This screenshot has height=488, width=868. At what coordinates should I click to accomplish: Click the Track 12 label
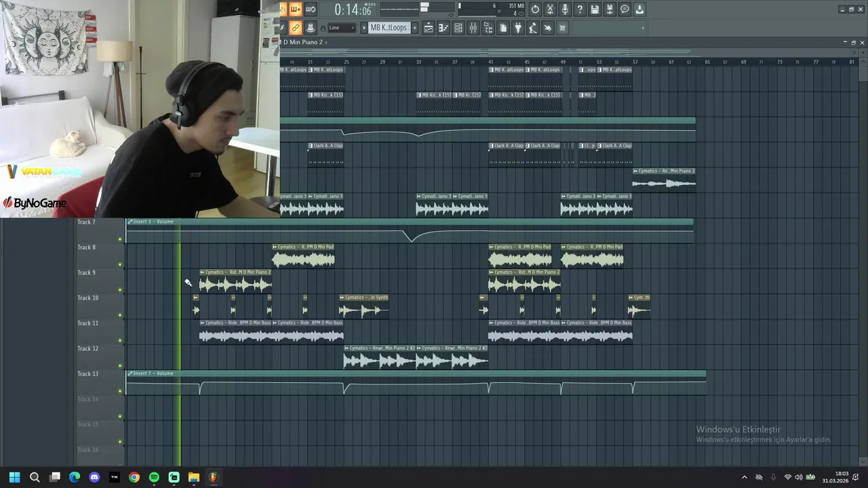click(87, 348)
